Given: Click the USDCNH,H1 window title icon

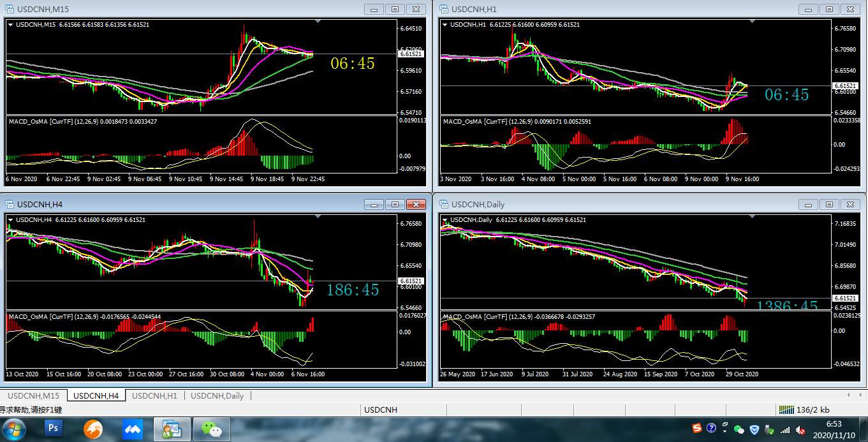Looking at the screenshot, I should tap(445, 9).
